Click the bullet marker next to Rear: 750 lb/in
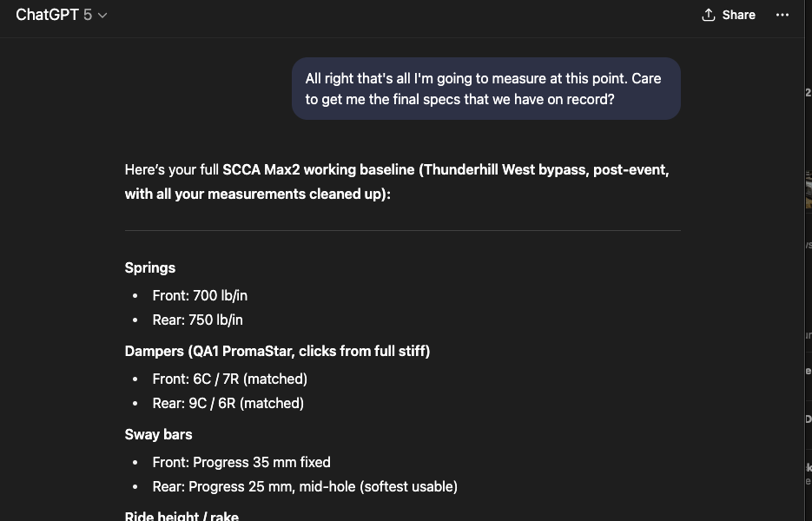The width and height of the screenshot is (812, 521). pos(135,320)
